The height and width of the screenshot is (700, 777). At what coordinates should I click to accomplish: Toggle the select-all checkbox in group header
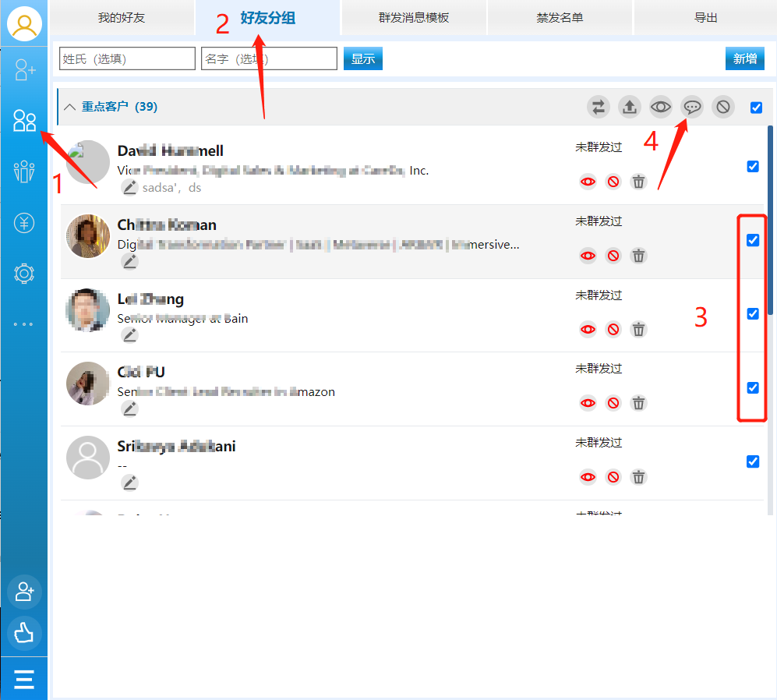click(x=756, y=108)
